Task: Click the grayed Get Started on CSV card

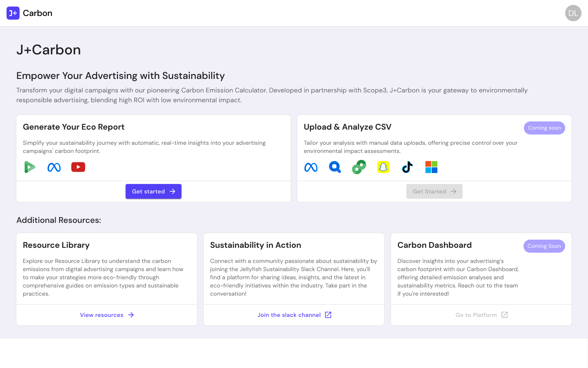Action: pyautogui.click(x=434, y=191)
